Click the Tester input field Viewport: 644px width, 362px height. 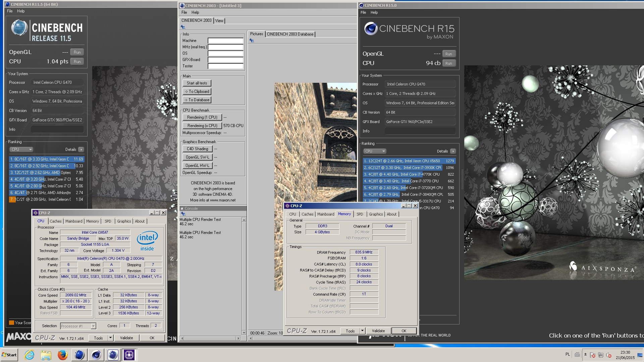[225, 66]
